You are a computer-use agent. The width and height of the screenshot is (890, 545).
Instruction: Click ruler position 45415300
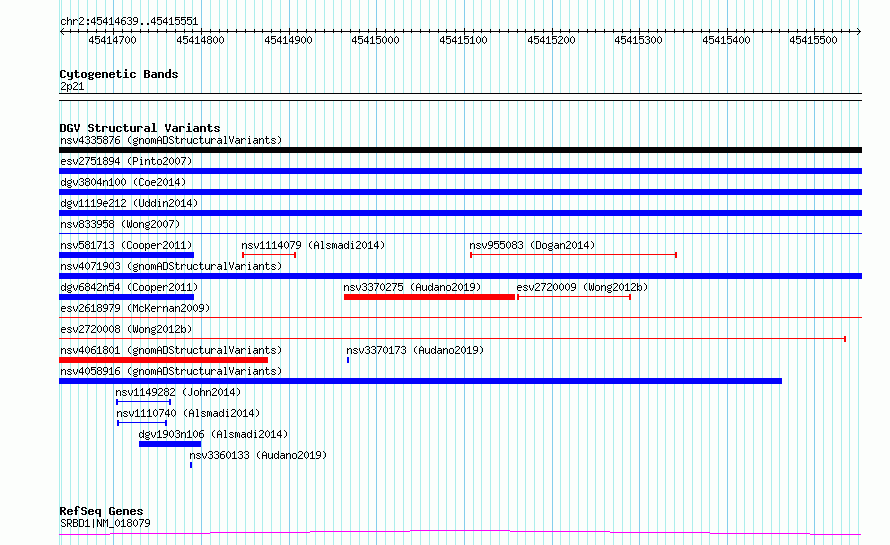[x=639, y=40]
